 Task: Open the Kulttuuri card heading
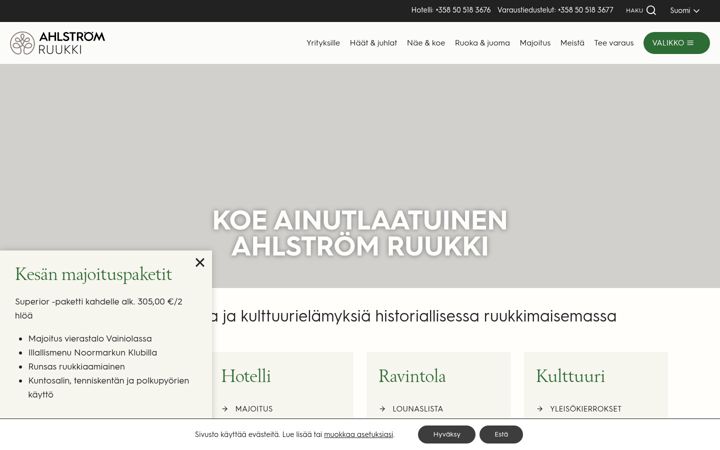570,376
